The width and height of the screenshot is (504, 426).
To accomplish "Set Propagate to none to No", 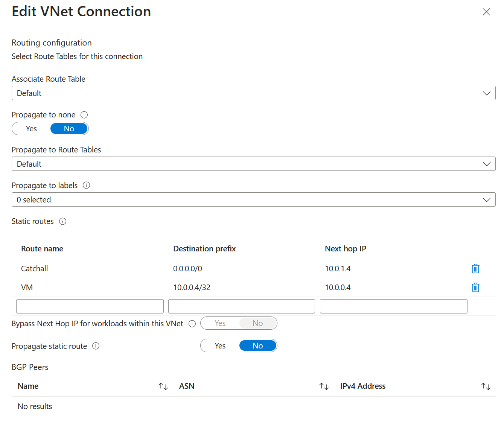I will tap(69, 129).
